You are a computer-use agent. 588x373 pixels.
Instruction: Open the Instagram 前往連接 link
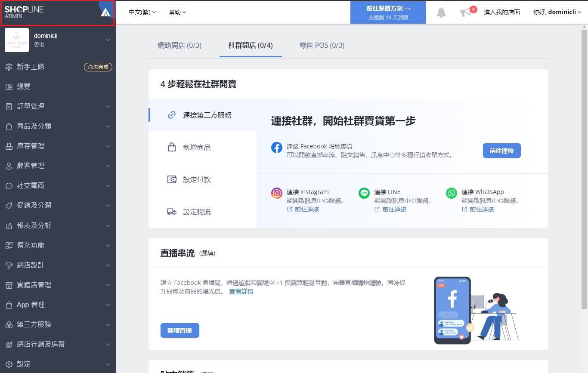(x=303, y=210)
